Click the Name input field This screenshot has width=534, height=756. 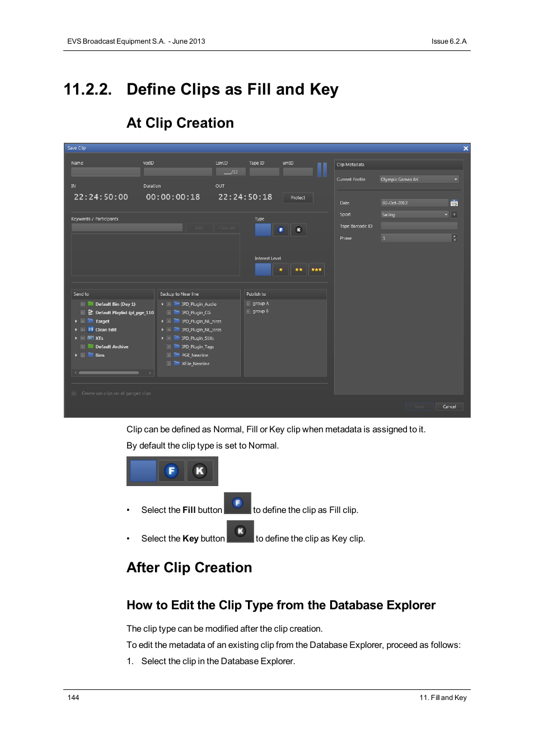click(x=106, y=172)
